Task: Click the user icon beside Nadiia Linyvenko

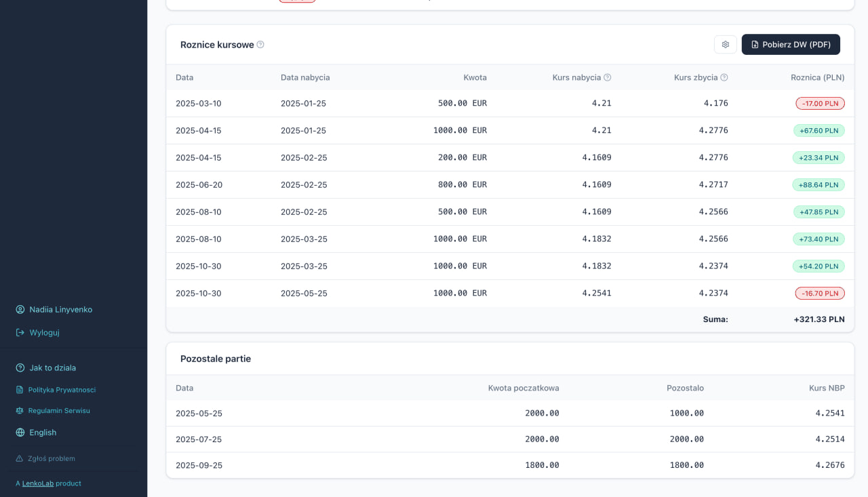Action: coord(20,309)
